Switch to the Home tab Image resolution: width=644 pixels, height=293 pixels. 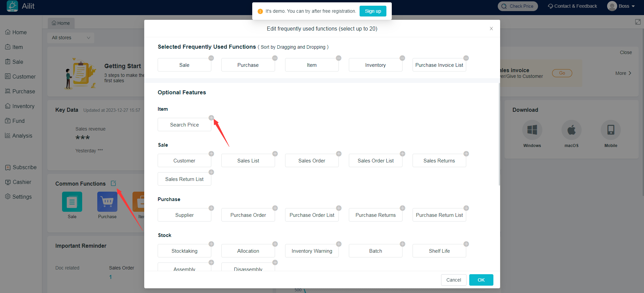point(61,23)
